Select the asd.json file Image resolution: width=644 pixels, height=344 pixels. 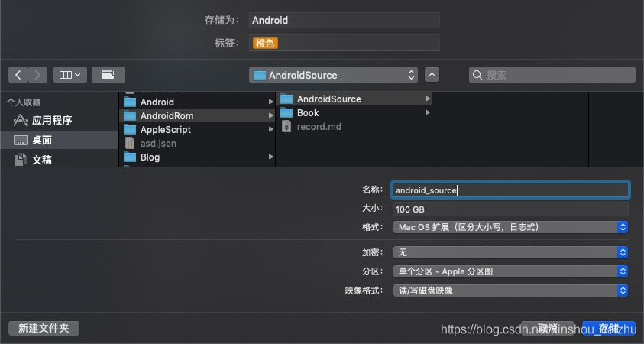[197, 144]
